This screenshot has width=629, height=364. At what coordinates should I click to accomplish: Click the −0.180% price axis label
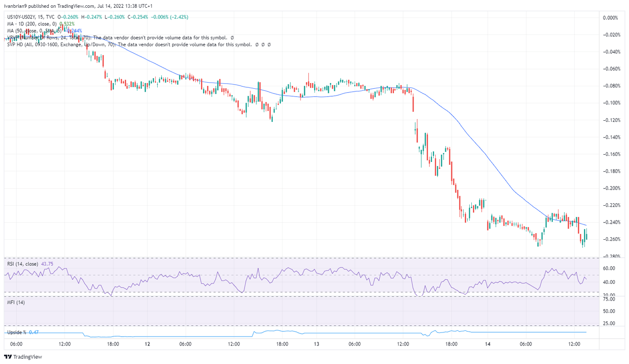pos(611,171)
